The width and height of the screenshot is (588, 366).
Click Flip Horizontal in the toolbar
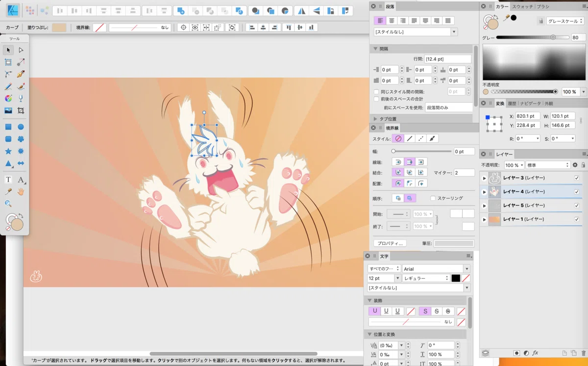(302, 10)
